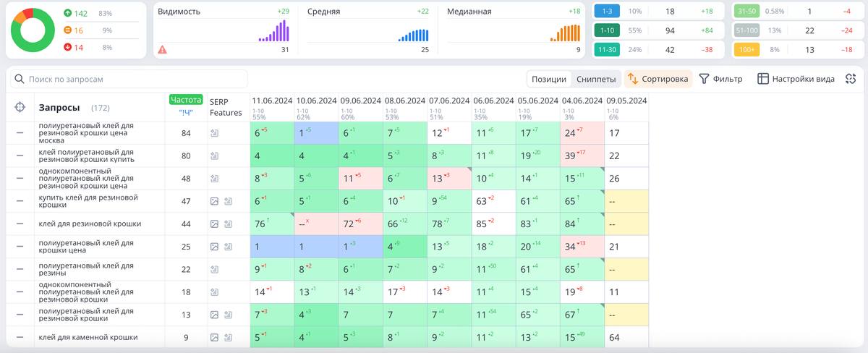
Task: Click the orange equals icon beside 16
Action: [x=67, y=30]
